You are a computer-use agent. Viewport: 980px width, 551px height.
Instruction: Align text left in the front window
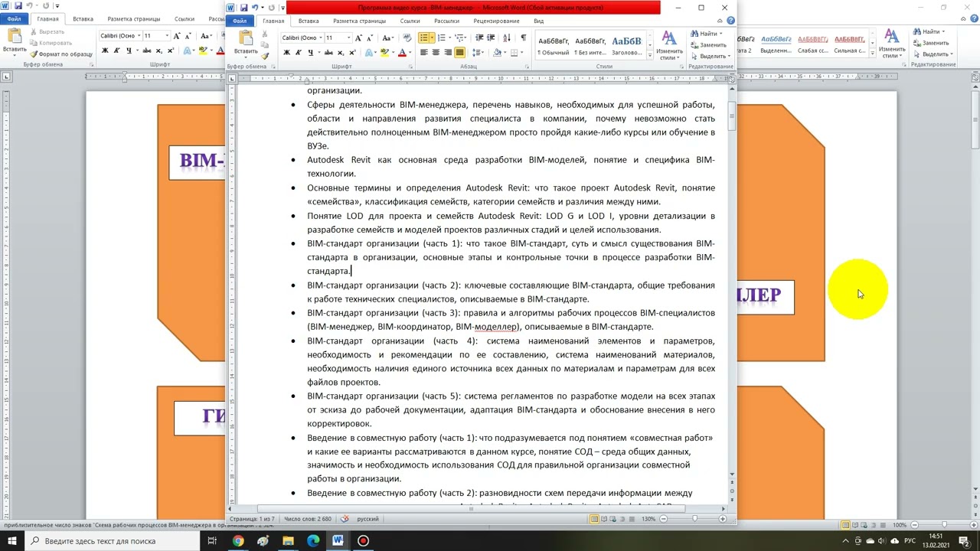click(423, 53)
